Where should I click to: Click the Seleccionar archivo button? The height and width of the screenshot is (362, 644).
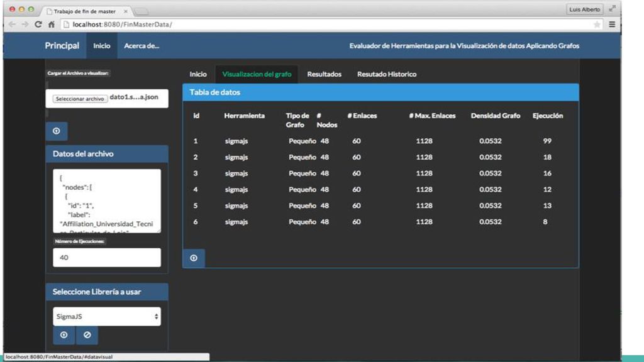point(80,99)
